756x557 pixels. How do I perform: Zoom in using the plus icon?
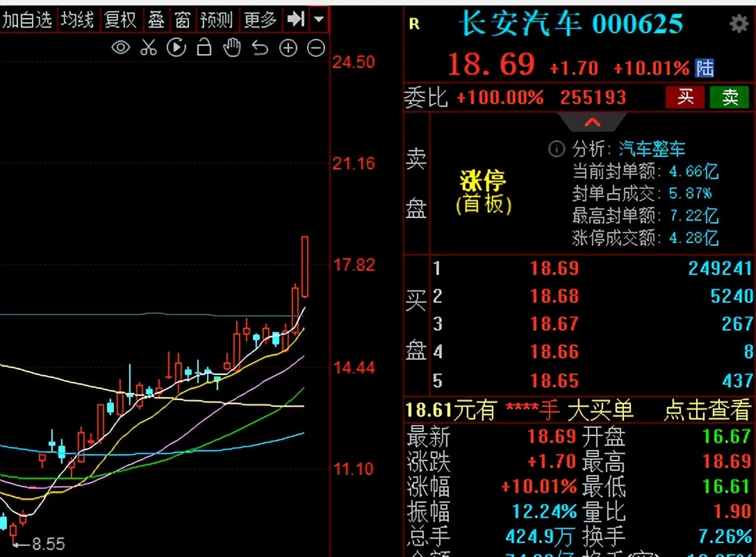[287, 47]
